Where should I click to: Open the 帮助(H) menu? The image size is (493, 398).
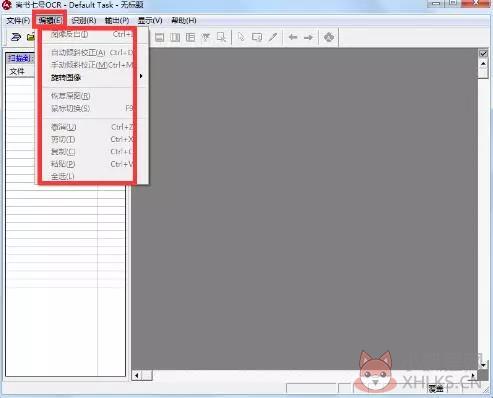pos(184,21)
